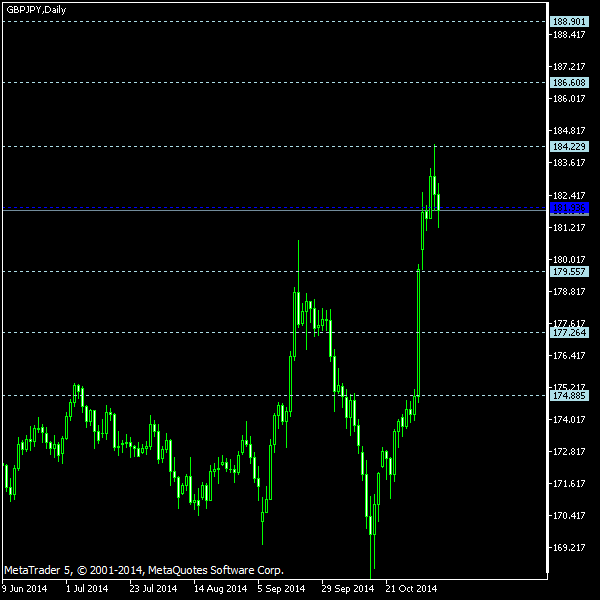Click the GBPJPY,Daily chart title

36,10
